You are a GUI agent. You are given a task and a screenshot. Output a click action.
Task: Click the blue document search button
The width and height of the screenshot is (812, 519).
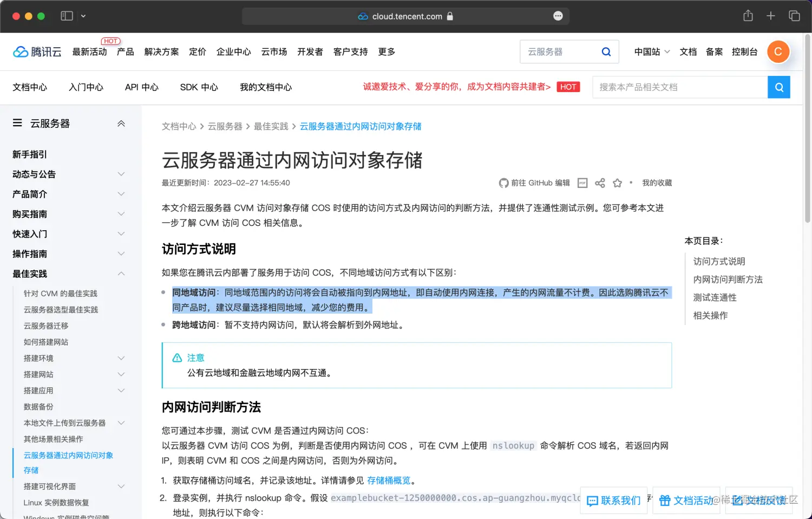point(779,87)
